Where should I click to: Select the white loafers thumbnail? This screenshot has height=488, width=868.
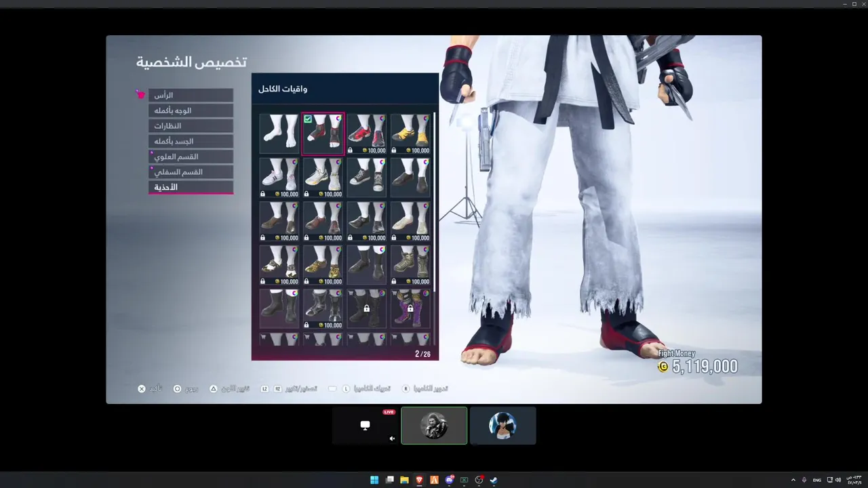tap(410, 222)
